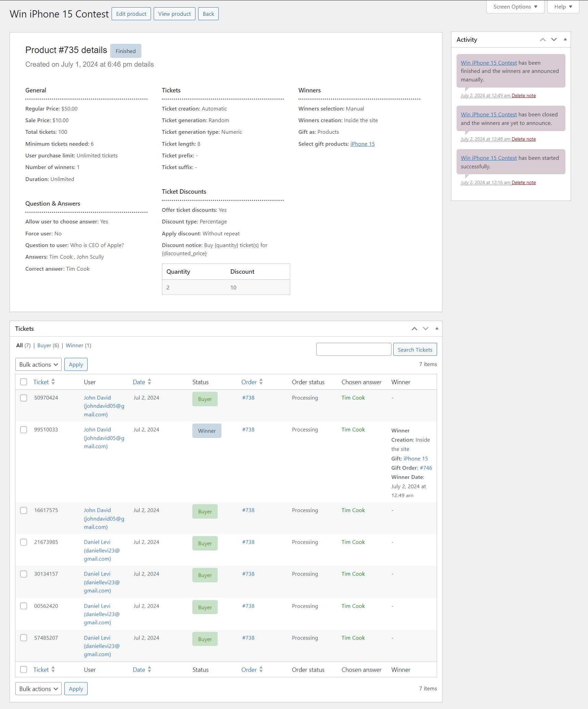Go Back to previous page

(x=208, y=14)
